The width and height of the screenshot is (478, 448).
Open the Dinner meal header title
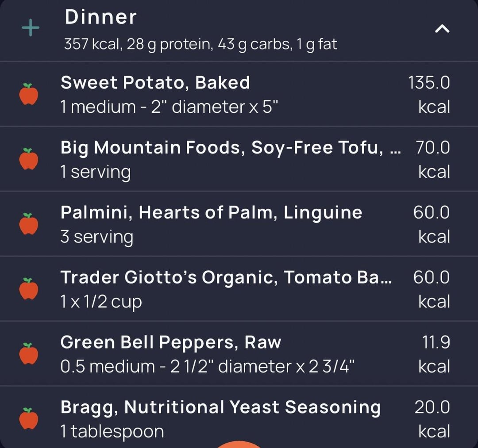(x=100, y=17)
